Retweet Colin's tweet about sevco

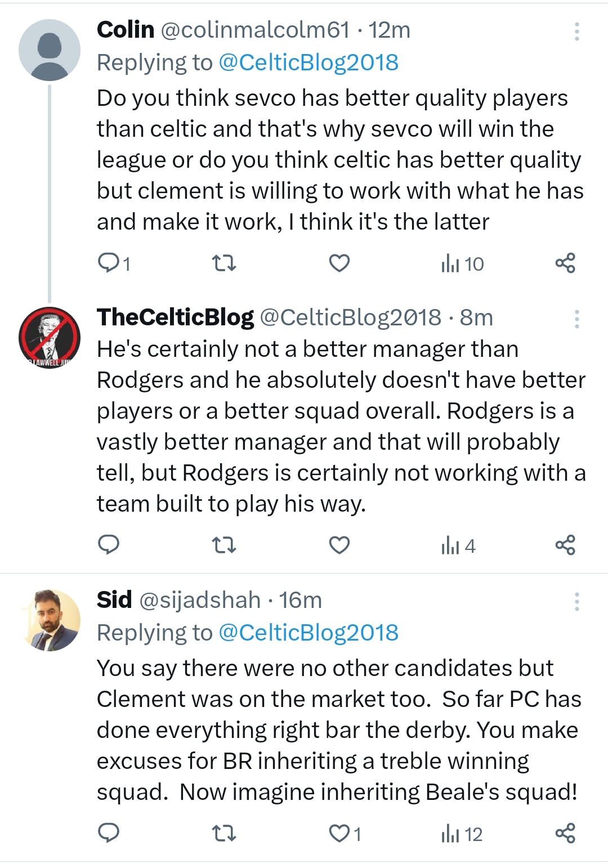[x=223, y=263]
